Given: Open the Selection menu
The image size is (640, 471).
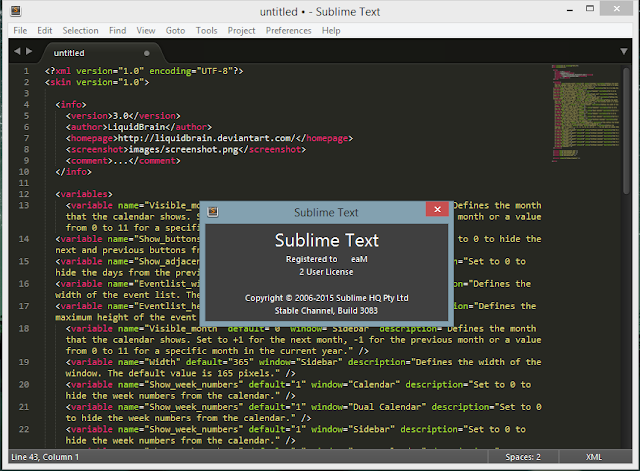Looking at the screenshot, I should (x=80, y=31).
